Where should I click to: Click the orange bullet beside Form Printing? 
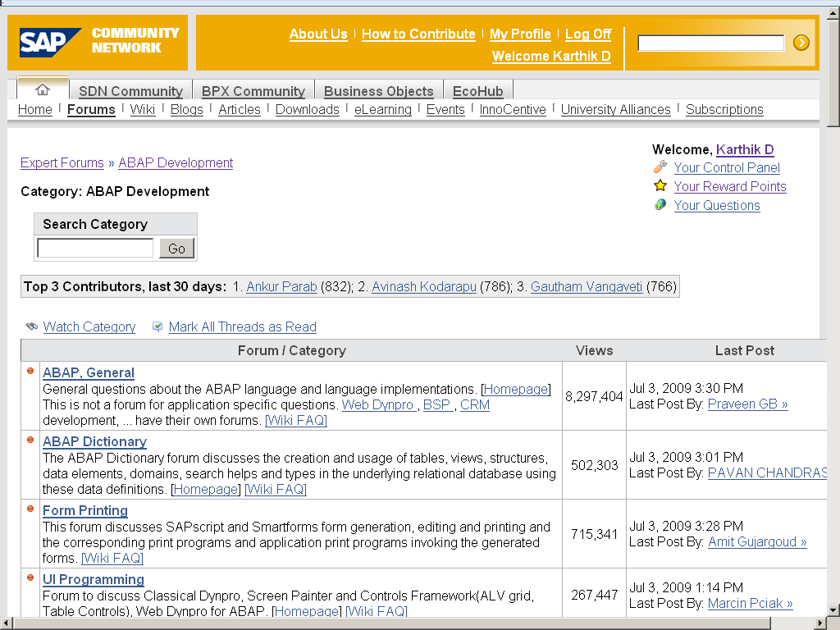click(x=31, y=509)
